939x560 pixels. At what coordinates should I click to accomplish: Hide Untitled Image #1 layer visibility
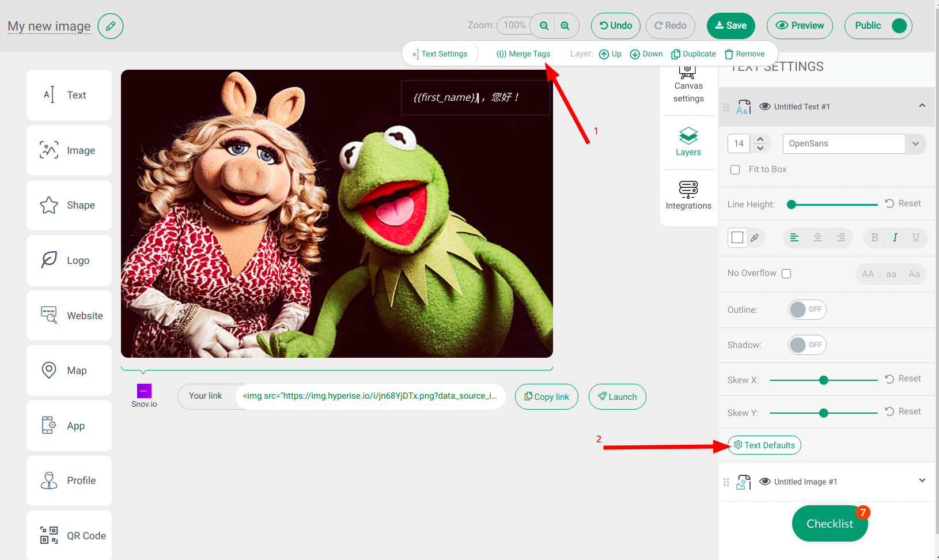click(765, 482)
